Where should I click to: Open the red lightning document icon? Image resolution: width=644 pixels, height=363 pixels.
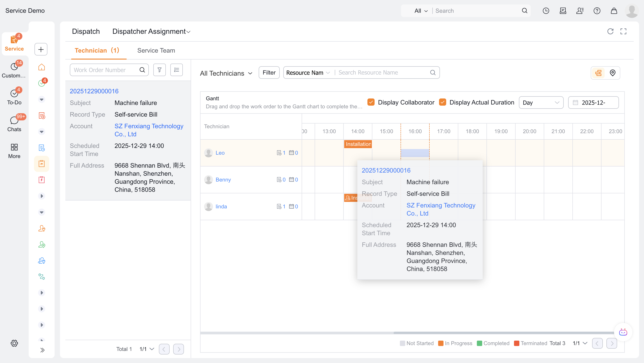(41, 180)
